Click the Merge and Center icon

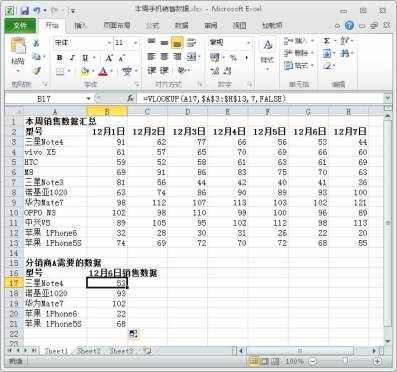click(x=191, y=57)
